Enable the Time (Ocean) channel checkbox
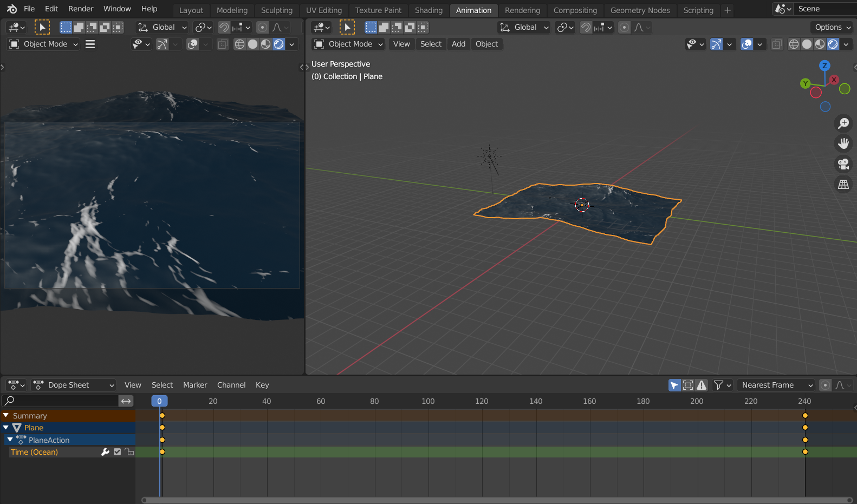 (118, 452)
